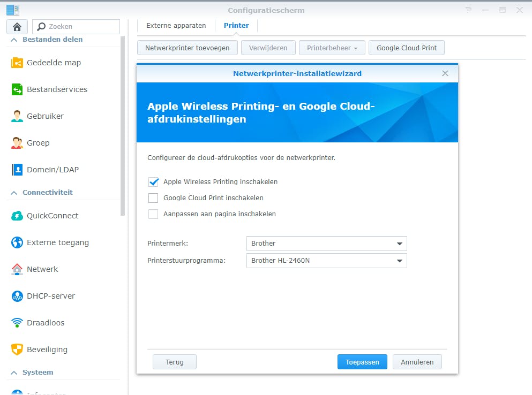Click the Beveiliging label text
Image resolution: width=532 pixels, height=395 pixels.
[47, 350]
